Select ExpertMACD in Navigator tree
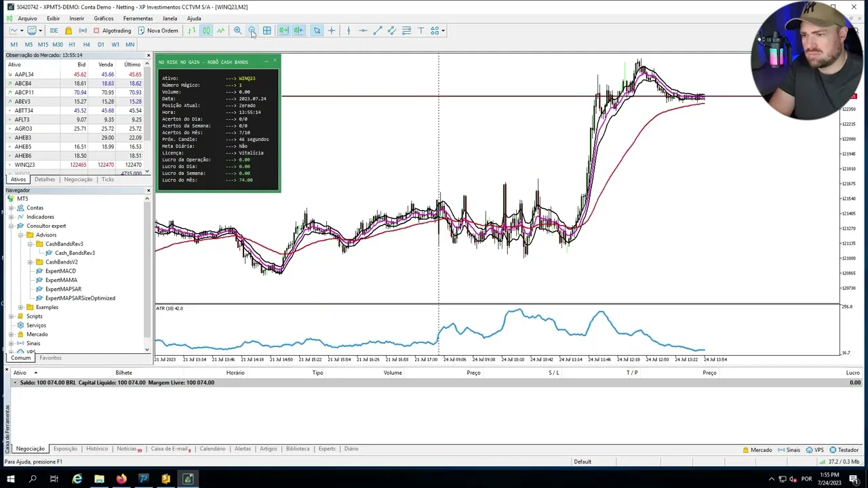This screenshot has width=868, height=488. [x=60, y=271]
